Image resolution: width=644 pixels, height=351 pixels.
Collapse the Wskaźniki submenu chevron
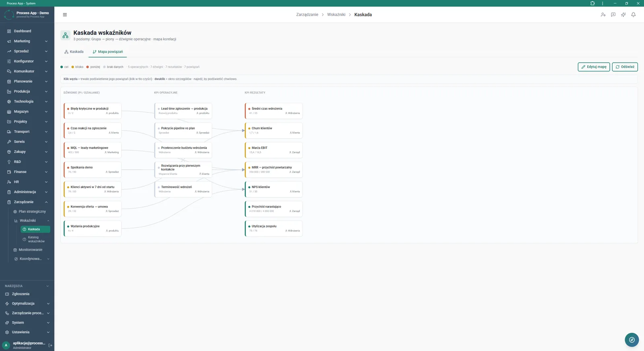(x=48, y=221)
